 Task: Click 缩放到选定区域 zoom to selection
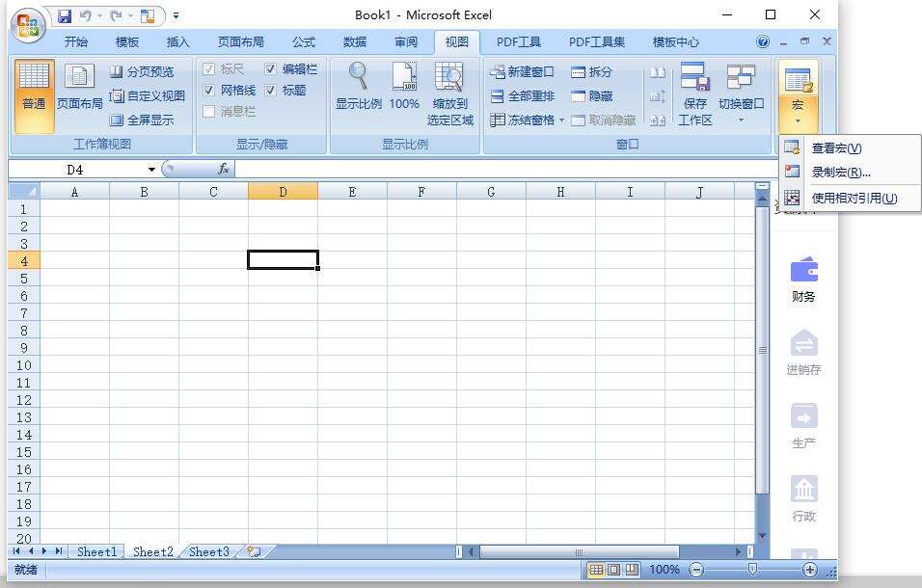(449, 94)
